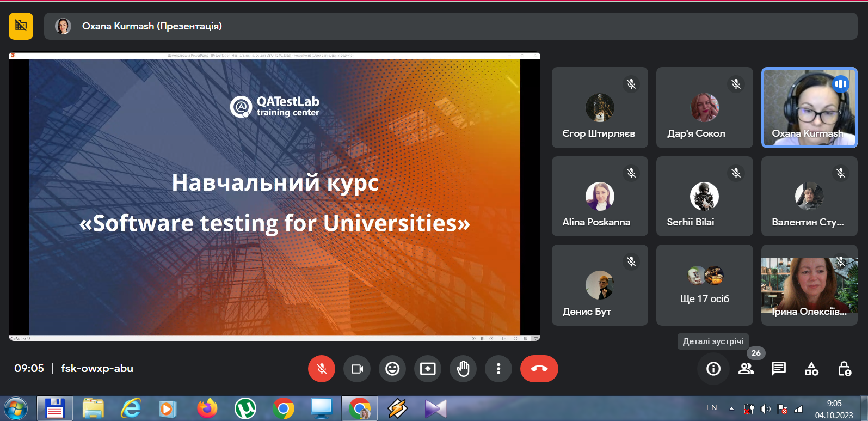The image size is (868, 421).
Task: Expand the 'Ще 17 осіб' participants tile
Action: [x=704, y=285]
